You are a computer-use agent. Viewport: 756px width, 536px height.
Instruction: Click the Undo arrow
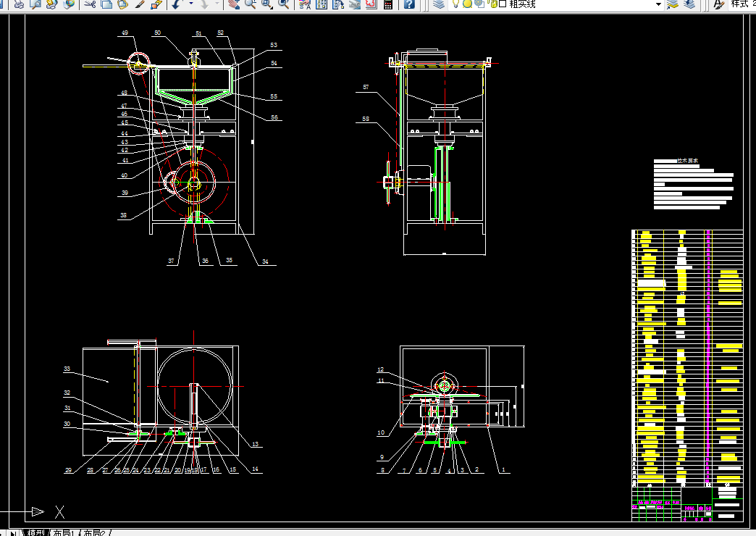(177, 4)
